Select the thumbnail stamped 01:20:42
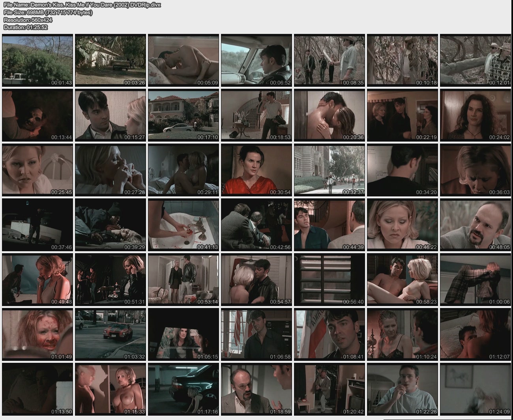This screenshot has width=513, height=420. tap(330, 390)
